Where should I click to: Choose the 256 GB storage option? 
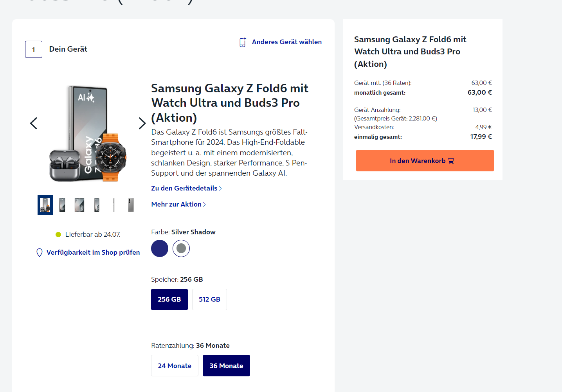(169, 299)
